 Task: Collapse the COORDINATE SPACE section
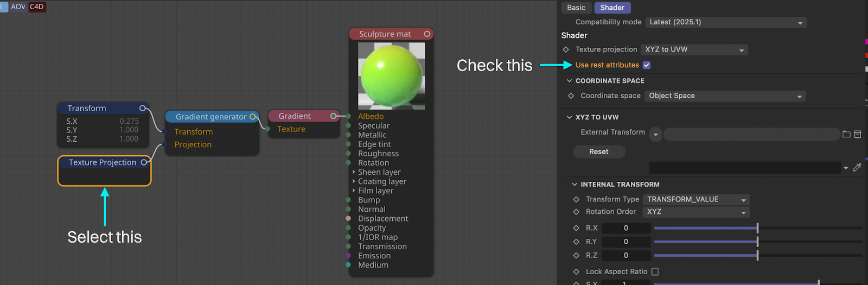(x=569, y=81)
